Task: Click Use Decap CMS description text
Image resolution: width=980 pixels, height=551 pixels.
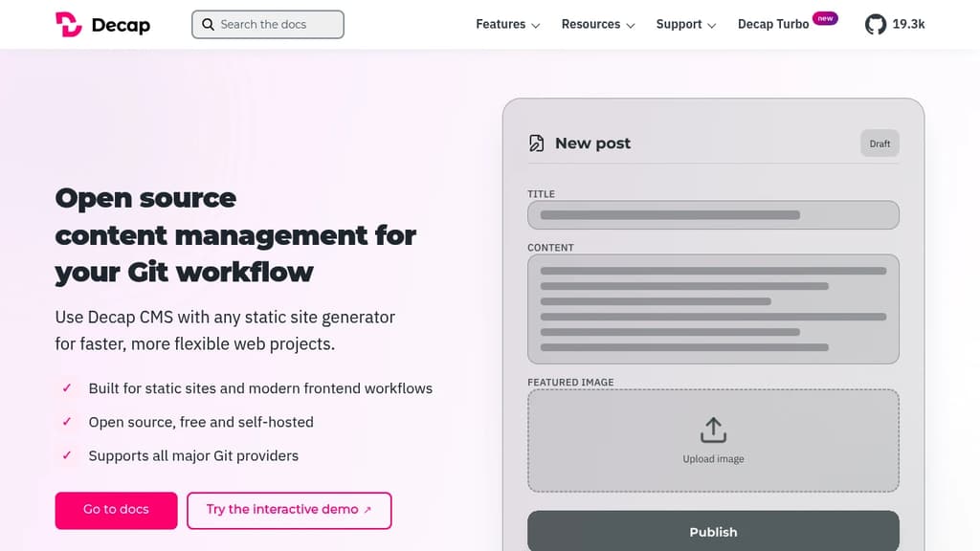Action: tap(225, 330)
